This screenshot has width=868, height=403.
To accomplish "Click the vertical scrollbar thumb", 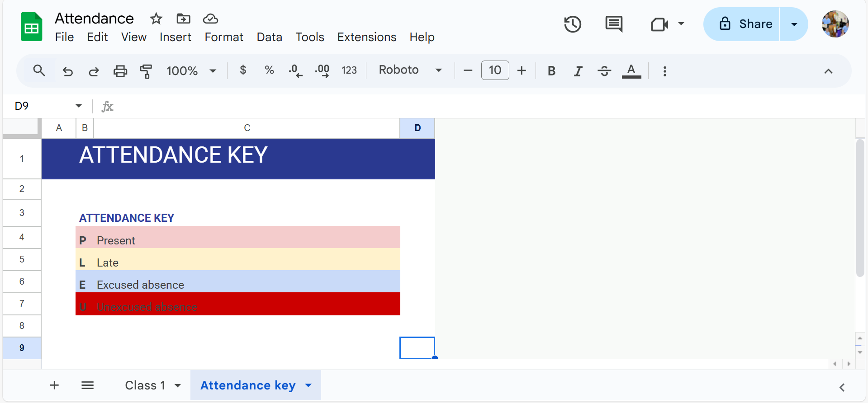I will coord(860,208).
